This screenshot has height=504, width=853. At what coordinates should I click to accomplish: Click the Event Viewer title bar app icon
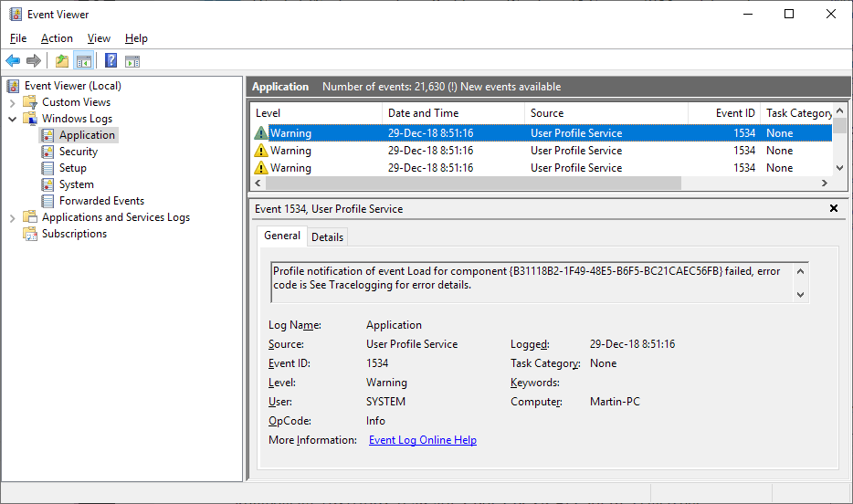tap(16, 14)
